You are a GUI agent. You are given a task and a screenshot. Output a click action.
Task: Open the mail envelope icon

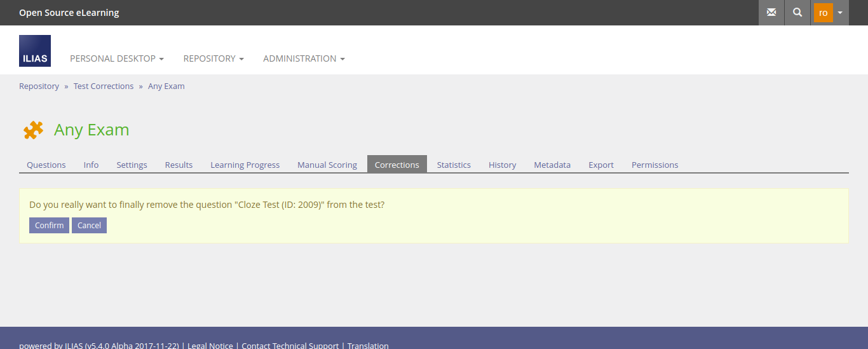(x=771, y=13)
